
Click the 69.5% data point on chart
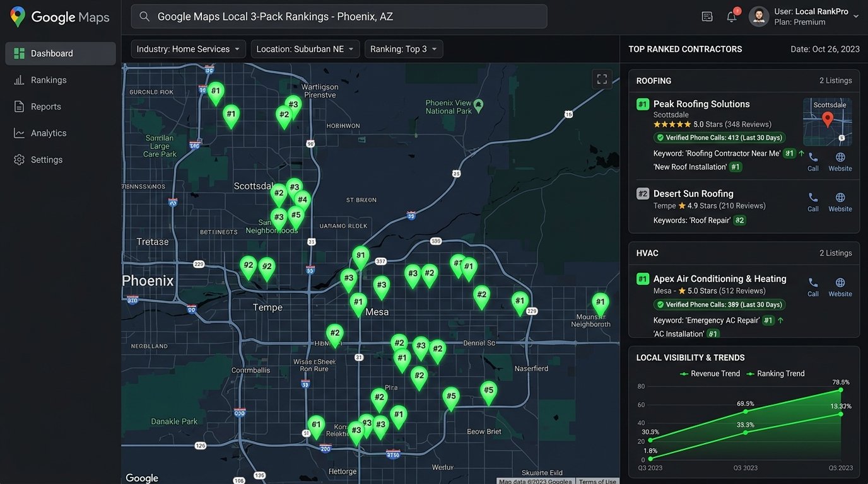tap(746, 412)
